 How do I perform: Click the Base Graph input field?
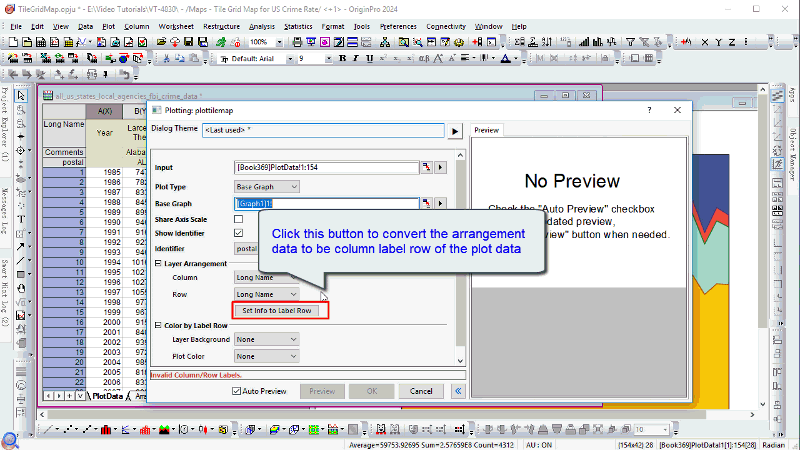[325, 203]
